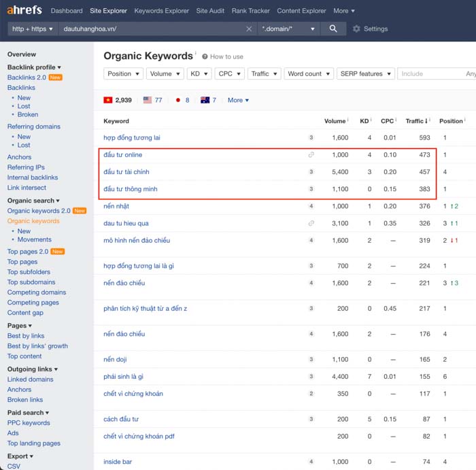The width and height of the screenshot is (476, 470).
Task: Click SERP features badge for phái sinh là gì
Action: click(311, 377)
